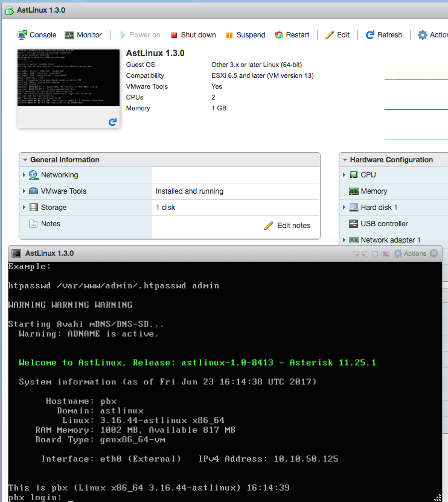Click the Networking globe icon
The image size is (448, 502).
coord(34,175)
